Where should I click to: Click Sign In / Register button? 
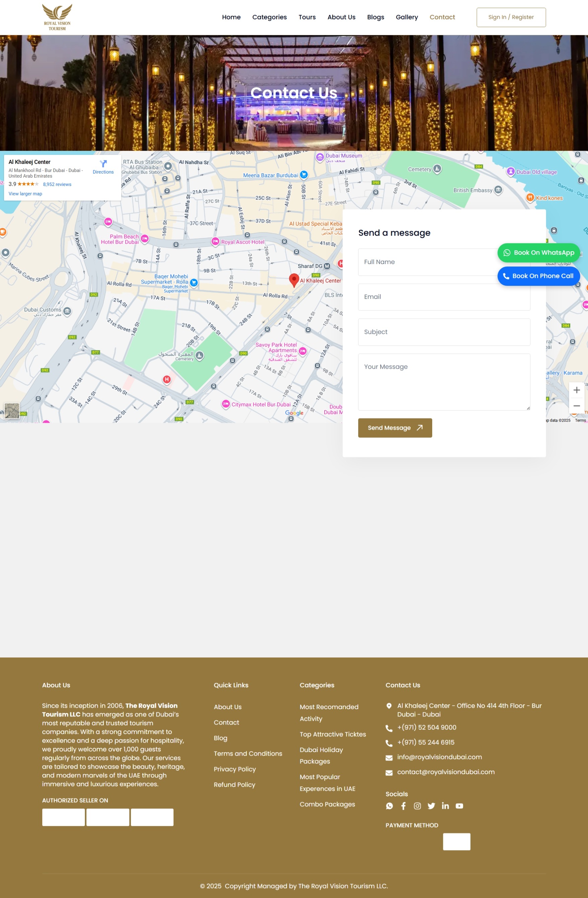[x=511, y=17]
